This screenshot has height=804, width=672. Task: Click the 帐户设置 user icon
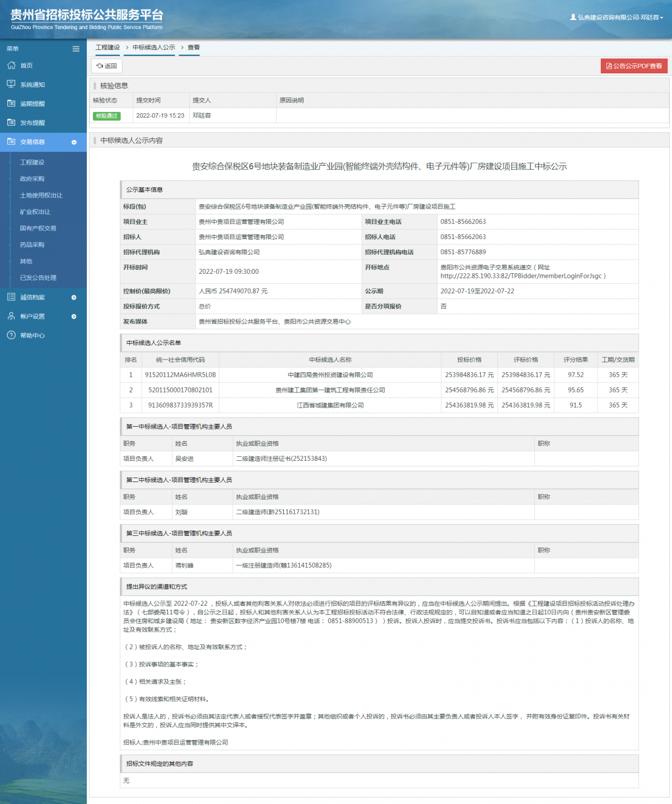[11, 316]
